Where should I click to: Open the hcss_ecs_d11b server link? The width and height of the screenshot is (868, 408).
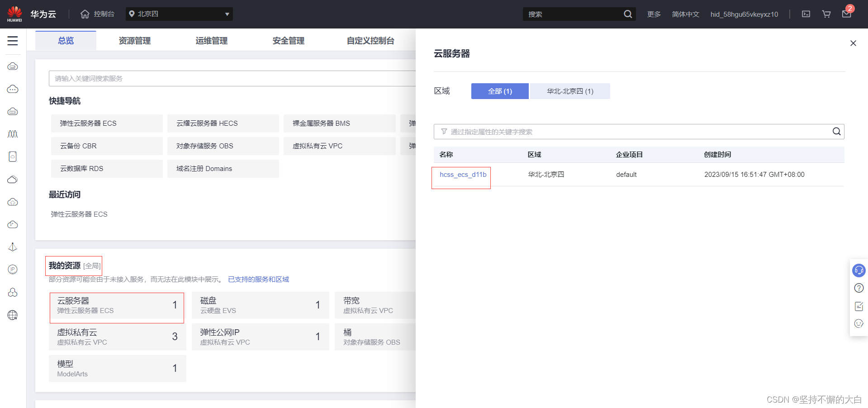(x=463, y=175)
